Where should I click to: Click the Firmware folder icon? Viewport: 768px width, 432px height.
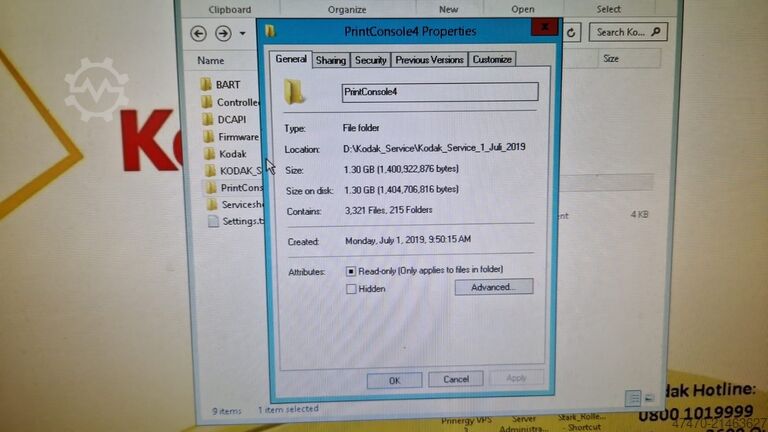(207, 137)
